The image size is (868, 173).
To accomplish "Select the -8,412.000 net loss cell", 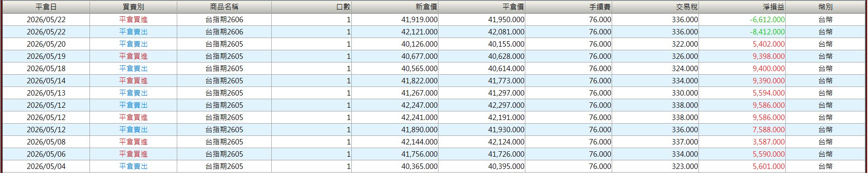I will 767,32.
